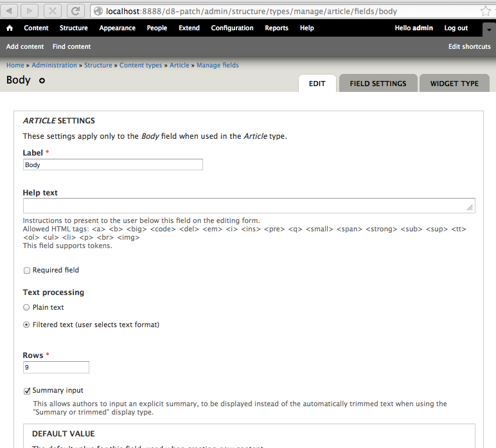Go to Content types breadcrumb link
This screenshot has height=448, width=496.
141,65
